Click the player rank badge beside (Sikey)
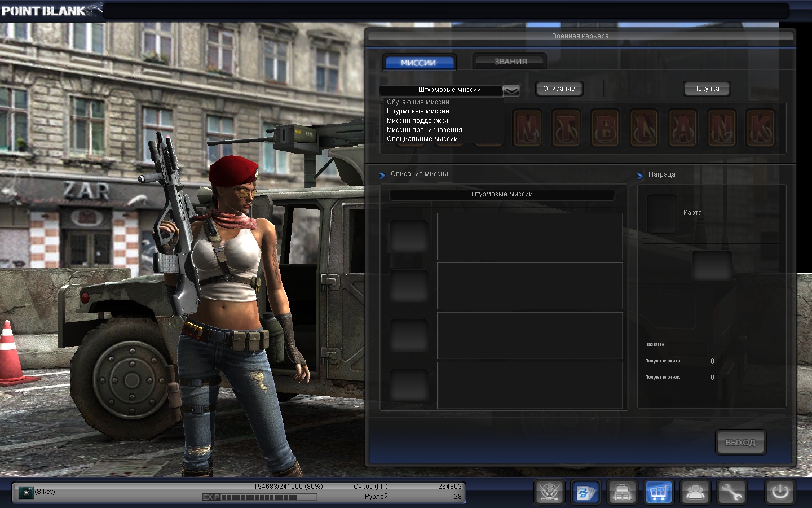 pos(26,493)
